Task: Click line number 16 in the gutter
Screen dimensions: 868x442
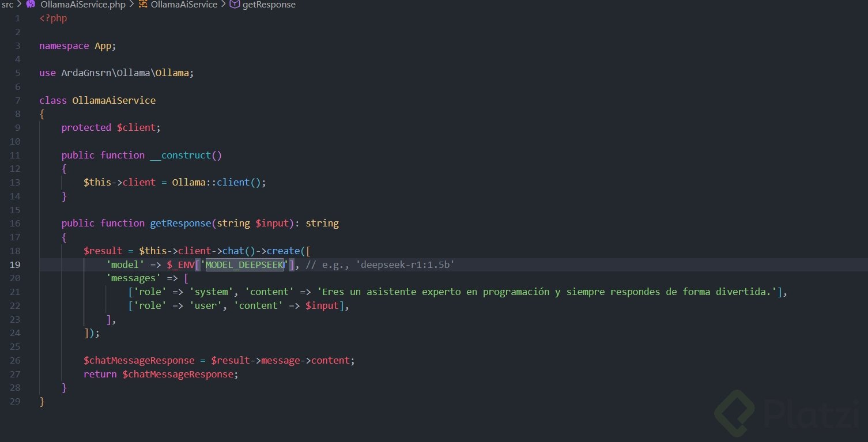Action: pyautogui.click(x=16, y=224)
